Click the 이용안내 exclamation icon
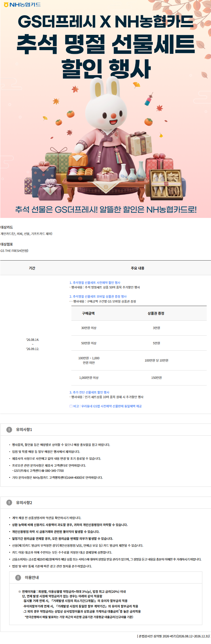 click(x=18, y=577)
